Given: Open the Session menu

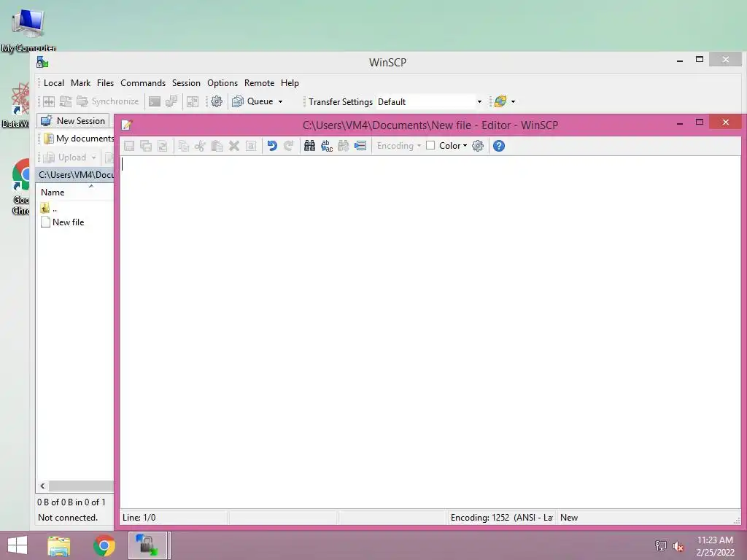Looking at the screenshot, I should tap(186, 83).
